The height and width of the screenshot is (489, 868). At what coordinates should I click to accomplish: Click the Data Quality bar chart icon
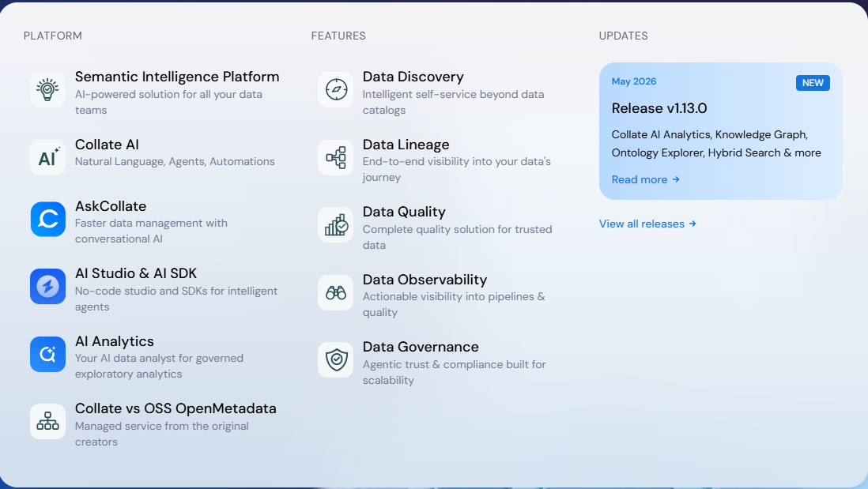tap(335, 224)
